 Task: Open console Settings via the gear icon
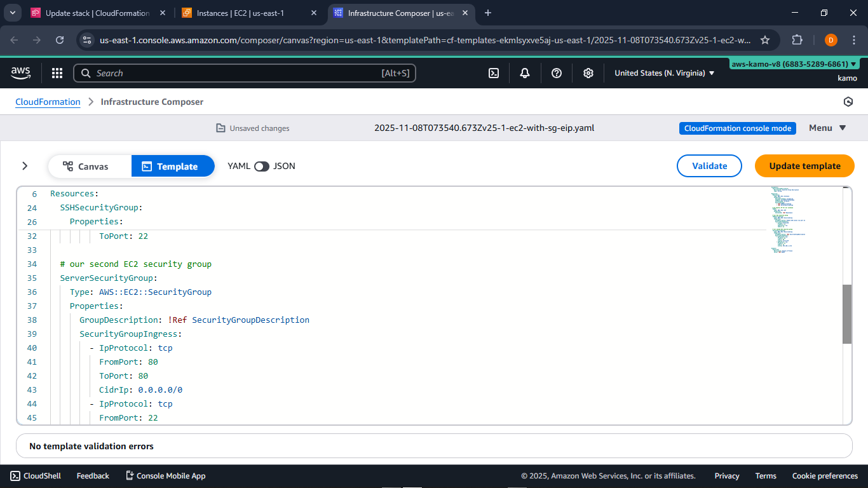[x=588, y=72]
